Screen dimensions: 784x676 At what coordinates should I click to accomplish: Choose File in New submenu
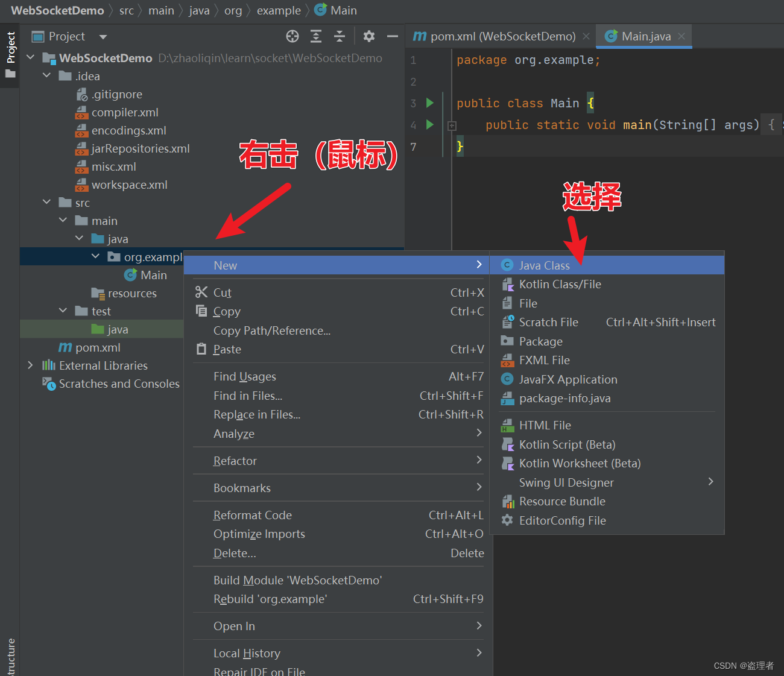pos(607,303)
